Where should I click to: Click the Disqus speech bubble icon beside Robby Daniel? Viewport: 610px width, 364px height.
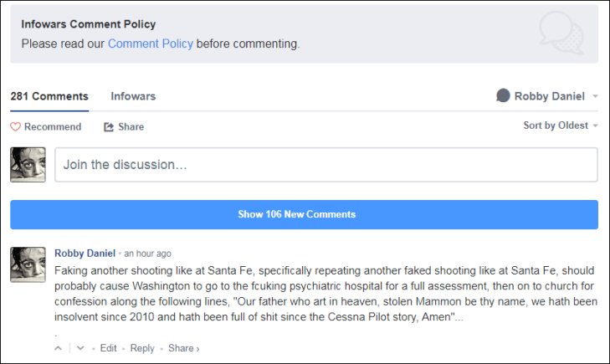503,96
